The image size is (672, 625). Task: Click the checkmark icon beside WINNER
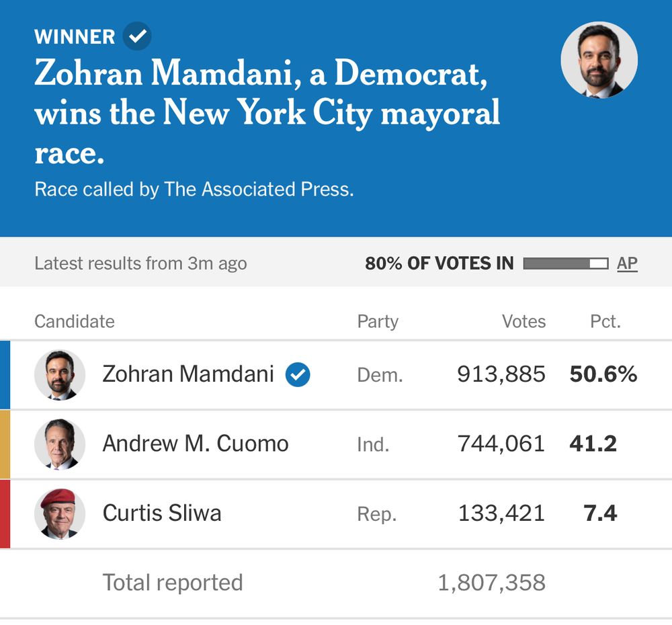pos(137,36)
